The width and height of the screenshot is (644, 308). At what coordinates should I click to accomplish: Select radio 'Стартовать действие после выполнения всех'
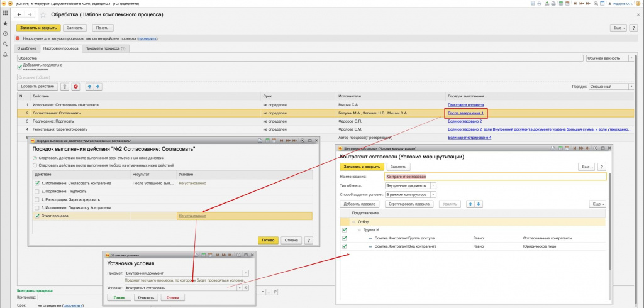tap(35, 158)
